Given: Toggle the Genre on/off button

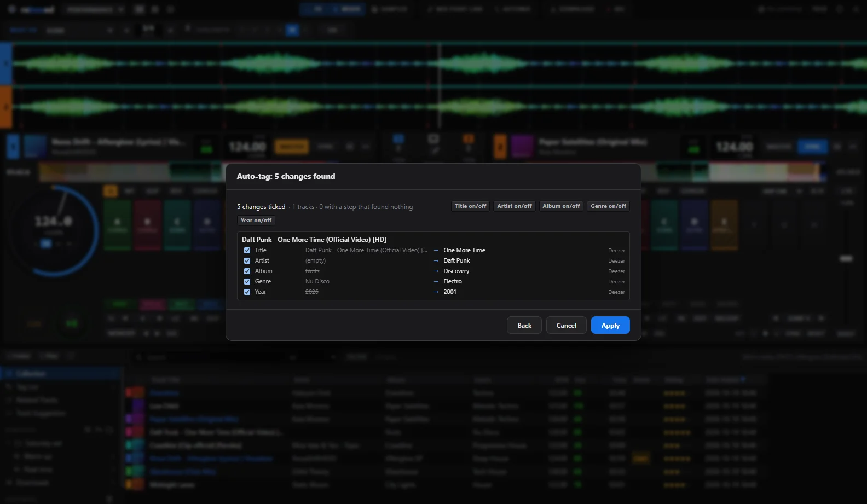Looking at the screenshot, I should click(x=608, y=206).
